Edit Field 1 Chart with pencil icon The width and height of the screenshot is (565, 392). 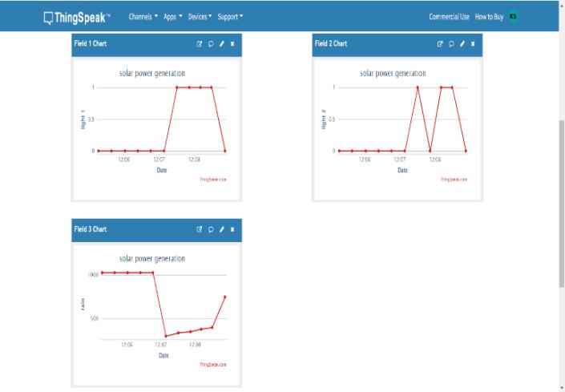222,44
